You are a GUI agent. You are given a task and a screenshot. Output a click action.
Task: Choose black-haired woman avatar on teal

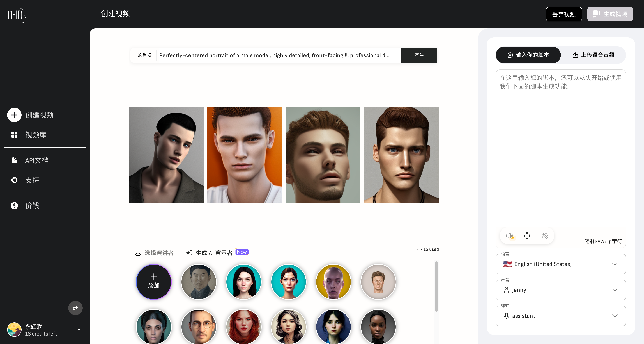[x=243, y=282]
